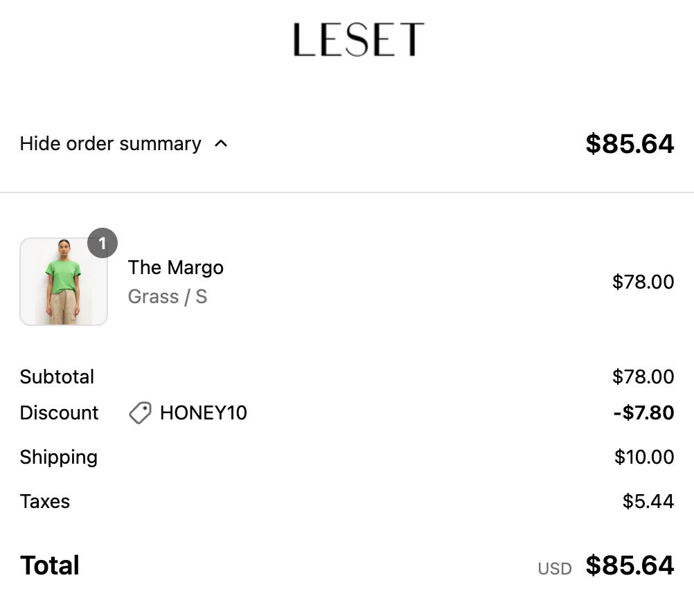The height and width of the screenshot is (616, 694).
Task: Click the Subtotal label
Action: pos(57,377)
